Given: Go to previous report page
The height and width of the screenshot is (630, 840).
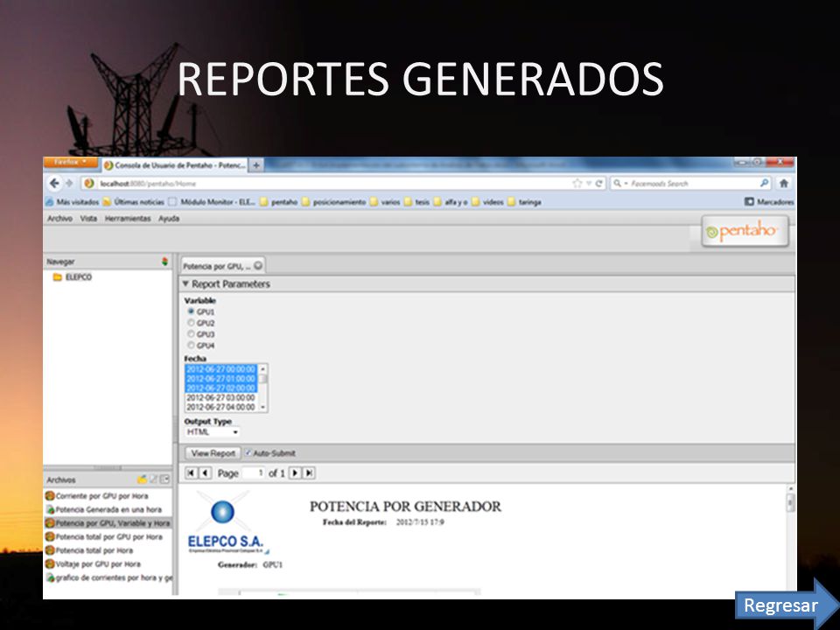Looking at the screenshot, I should (x=205, y=473).
